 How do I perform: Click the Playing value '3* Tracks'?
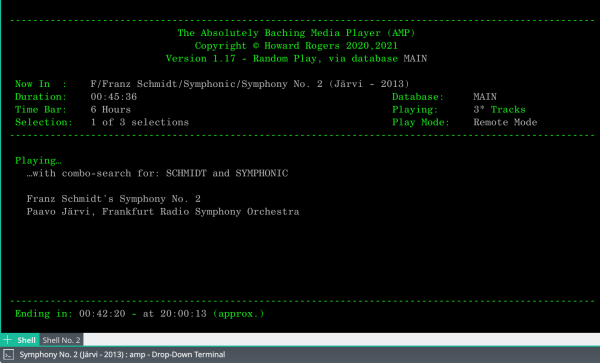[x=499, y=110]
